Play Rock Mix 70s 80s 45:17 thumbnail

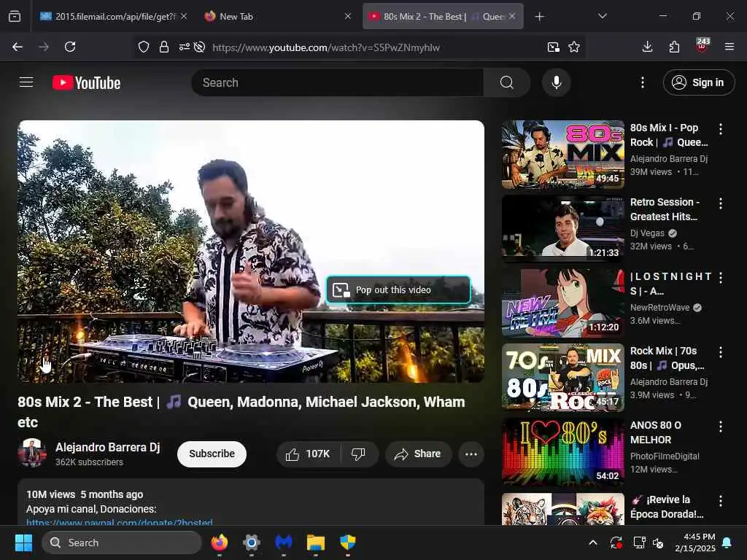pos(562,377)
